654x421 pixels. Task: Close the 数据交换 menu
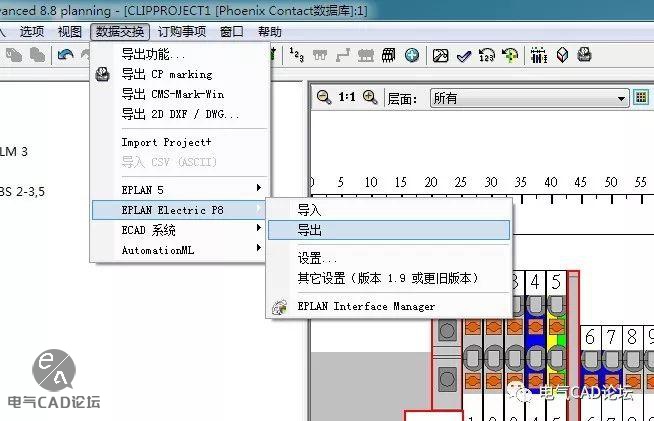click(x=120, y=32)
